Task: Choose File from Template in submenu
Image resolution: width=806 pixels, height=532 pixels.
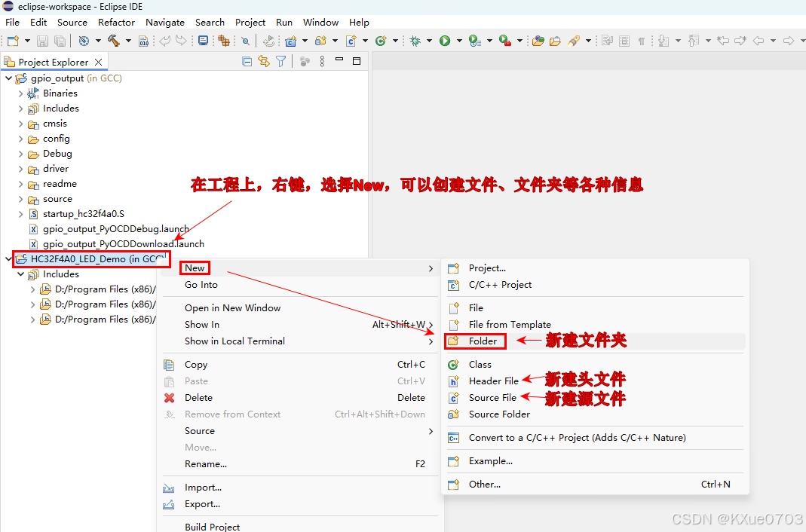Action: [595, 325]
